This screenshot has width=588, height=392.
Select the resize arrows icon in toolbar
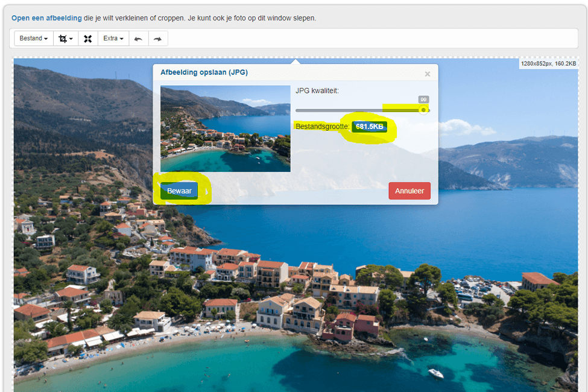pos(88,38)
